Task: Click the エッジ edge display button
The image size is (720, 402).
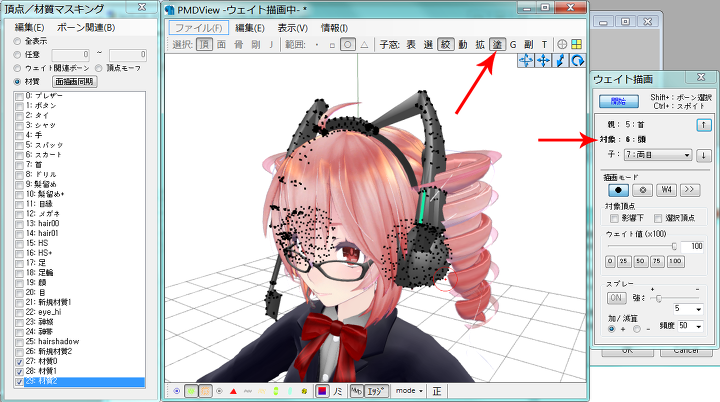Action: coord(377,391)
